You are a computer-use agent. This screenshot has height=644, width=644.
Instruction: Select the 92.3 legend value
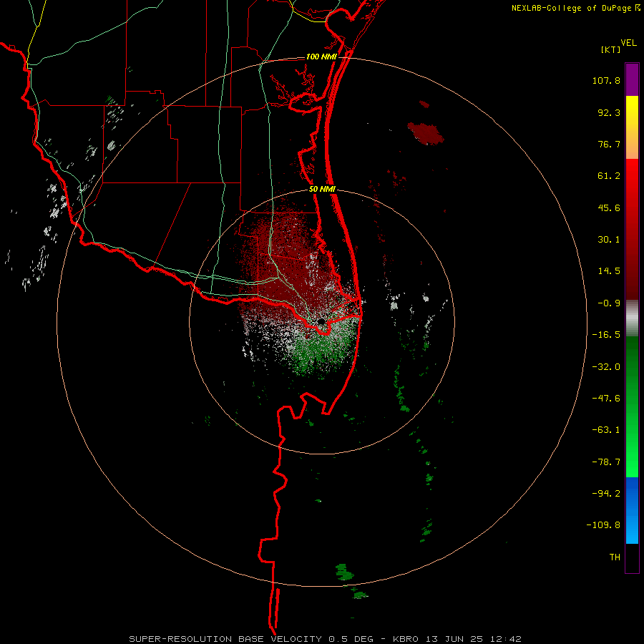[609, 112]
